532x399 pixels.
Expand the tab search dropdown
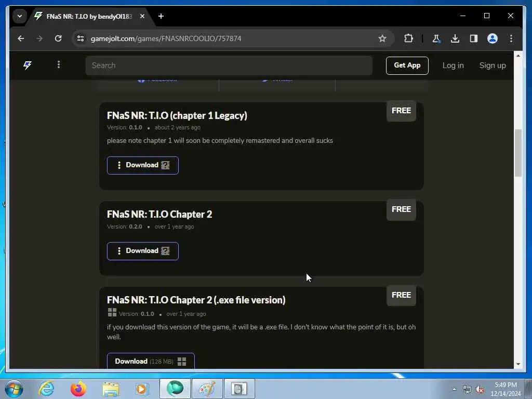20,16
